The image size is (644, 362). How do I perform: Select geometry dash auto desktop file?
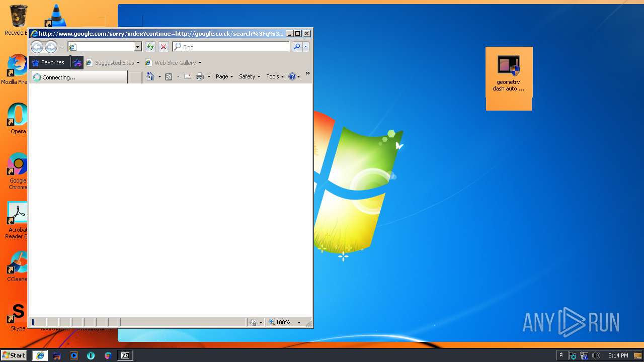[x=509, y=74]
